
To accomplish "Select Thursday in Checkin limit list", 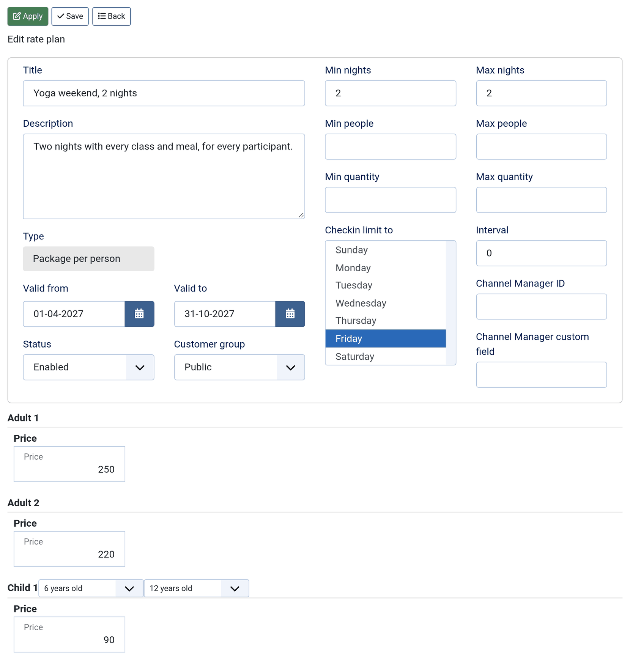I will (385, 321).
